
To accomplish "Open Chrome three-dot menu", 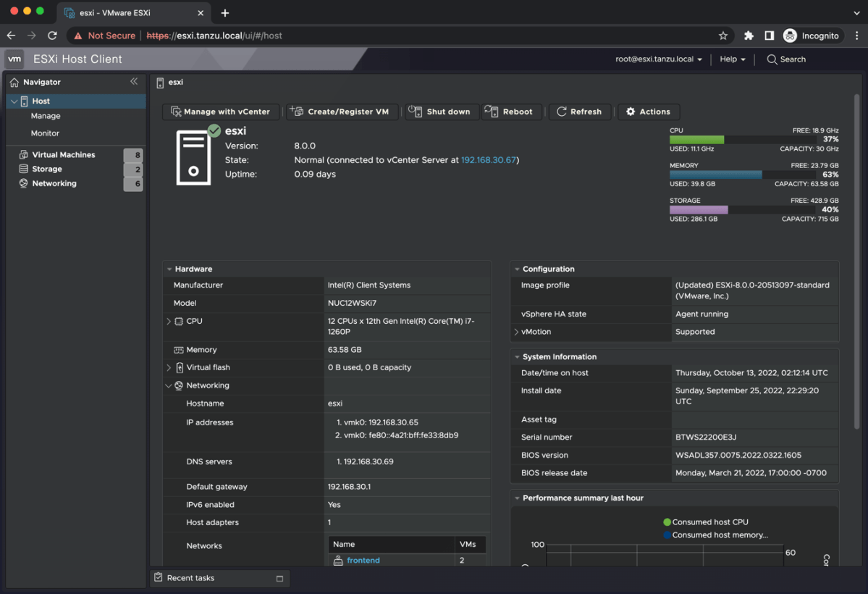I will click(x=856, y=35).
